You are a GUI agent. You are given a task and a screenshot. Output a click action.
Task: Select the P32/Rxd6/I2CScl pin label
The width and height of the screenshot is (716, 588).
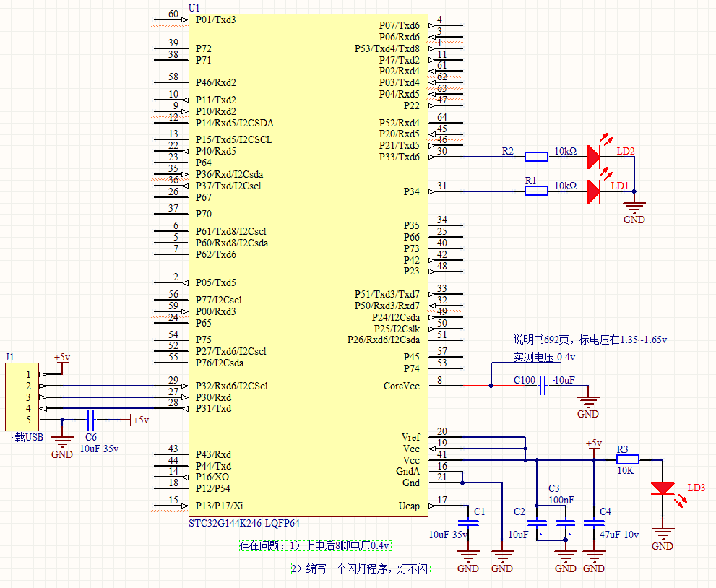click(231, 386)
